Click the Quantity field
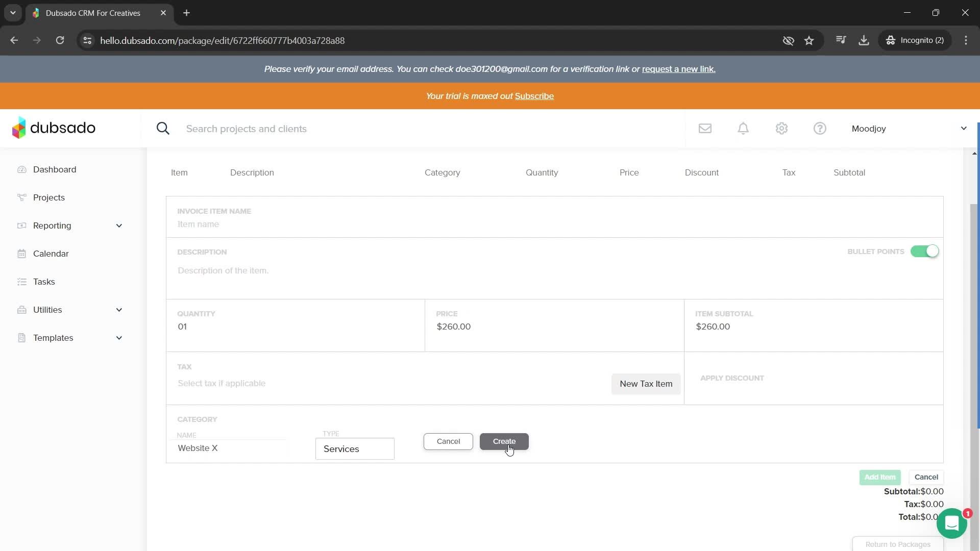 pos(295,327)
